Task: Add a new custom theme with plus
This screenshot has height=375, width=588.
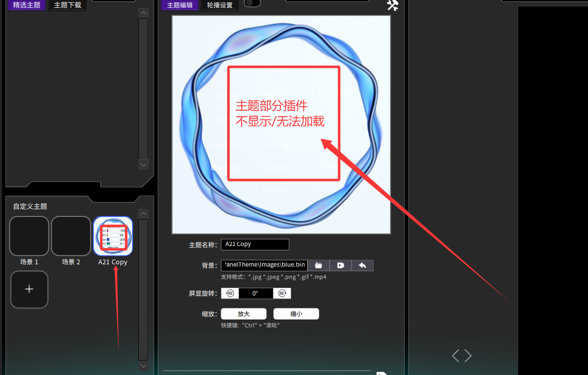Action: point(29,289)
